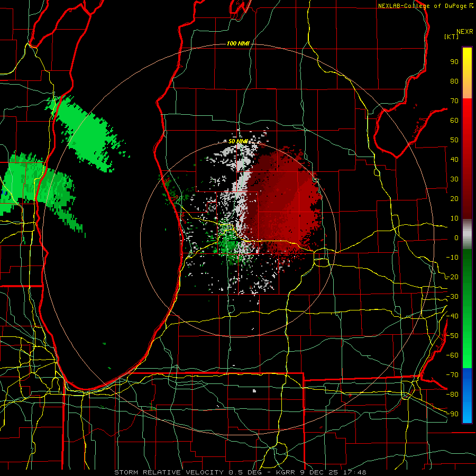The height and width of the screenshot is (476, 476).
Task: Click the [KT] units label above scale
Action: 452,36
